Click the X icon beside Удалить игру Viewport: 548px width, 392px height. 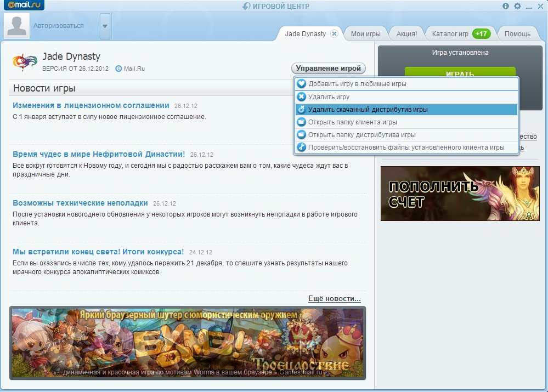[301, 97]
